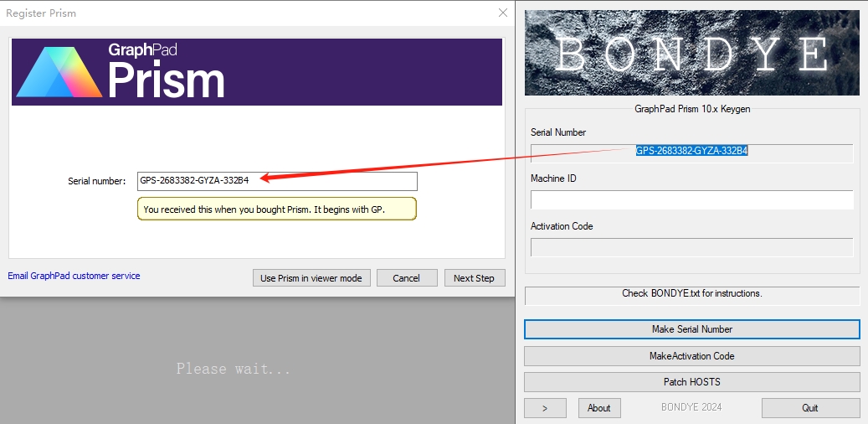Image resolution: width=868 pixels, height=424 pixels.
Task: Click the > arrow button beside About
Action: [x=544, y=408]
